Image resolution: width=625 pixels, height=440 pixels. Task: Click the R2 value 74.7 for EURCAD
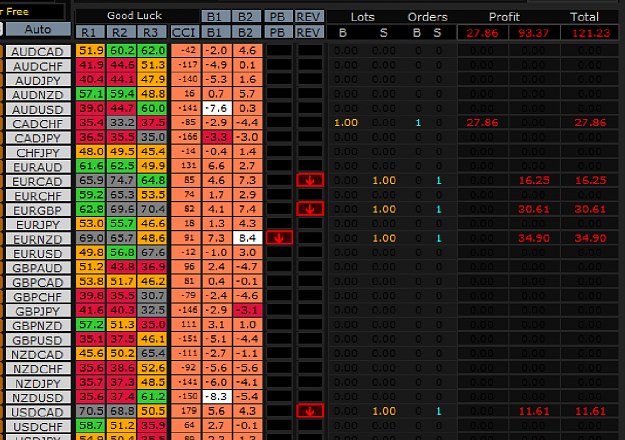click(121, 180)
